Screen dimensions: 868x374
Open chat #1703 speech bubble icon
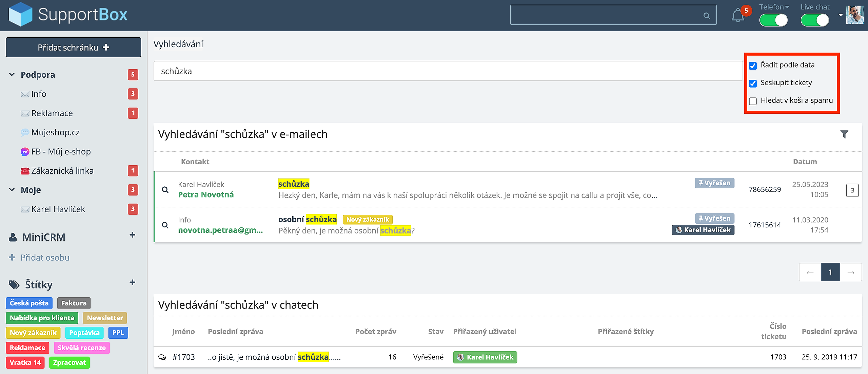pyautogui.click(x=162, y=357)
